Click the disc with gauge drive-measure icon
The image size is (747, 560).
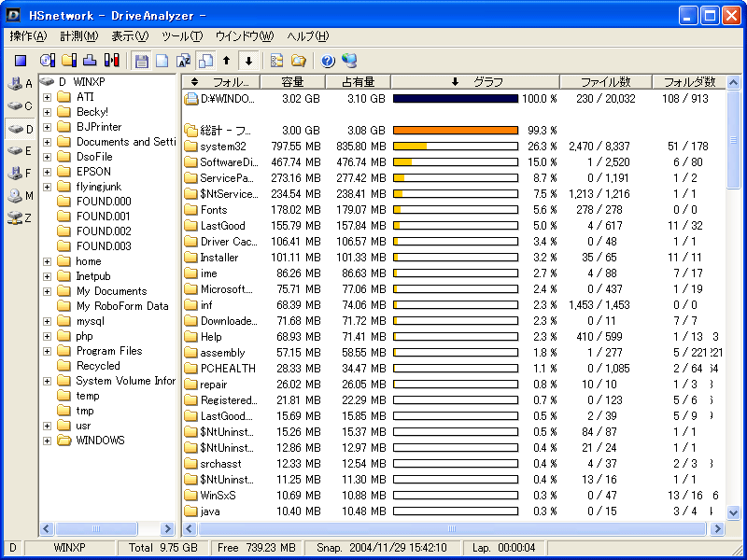(48, 60)
